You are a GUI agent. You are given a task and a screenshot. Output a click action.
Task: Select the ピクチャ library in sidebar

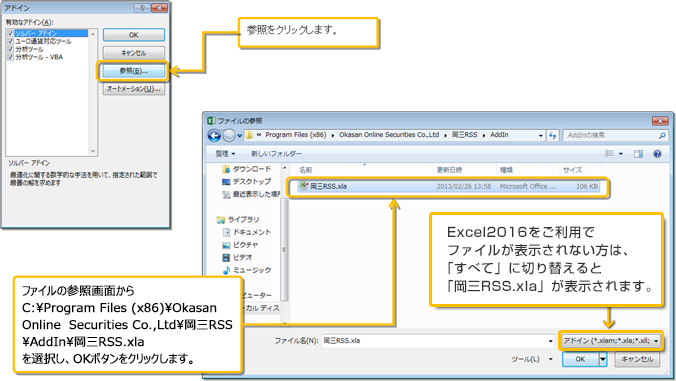pos(240,245)
